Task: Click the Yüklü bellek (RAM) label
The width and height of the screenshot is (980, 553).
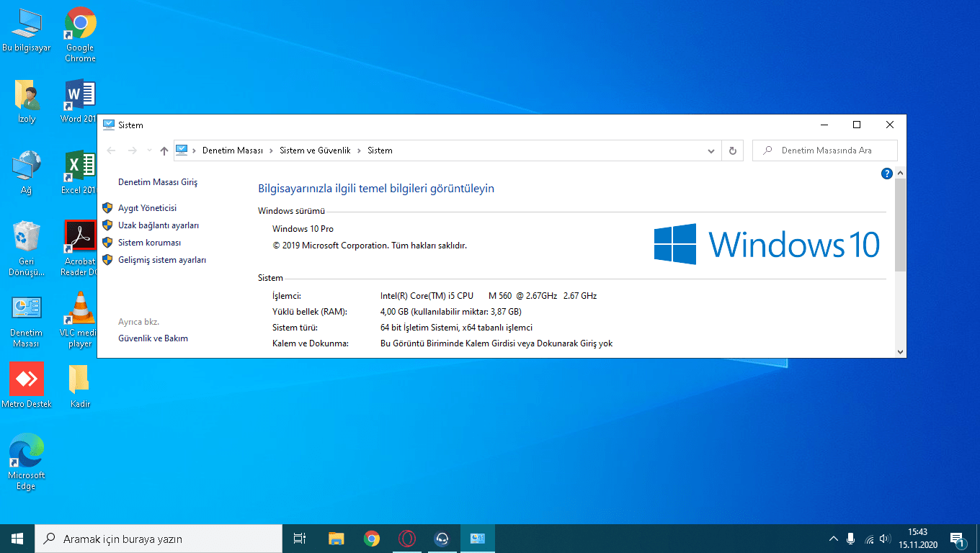Action: [x=310, y=312]
